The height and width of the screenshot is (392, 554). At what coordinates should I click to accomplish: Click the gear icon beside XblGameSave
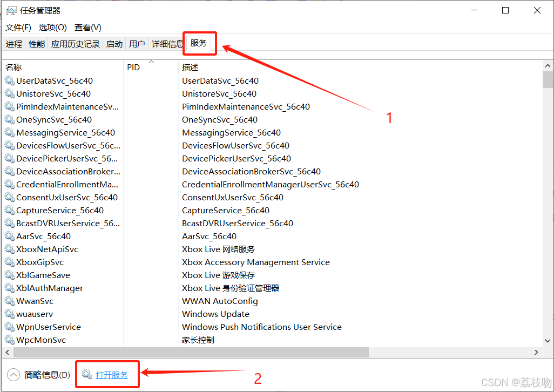click(10, 275)
